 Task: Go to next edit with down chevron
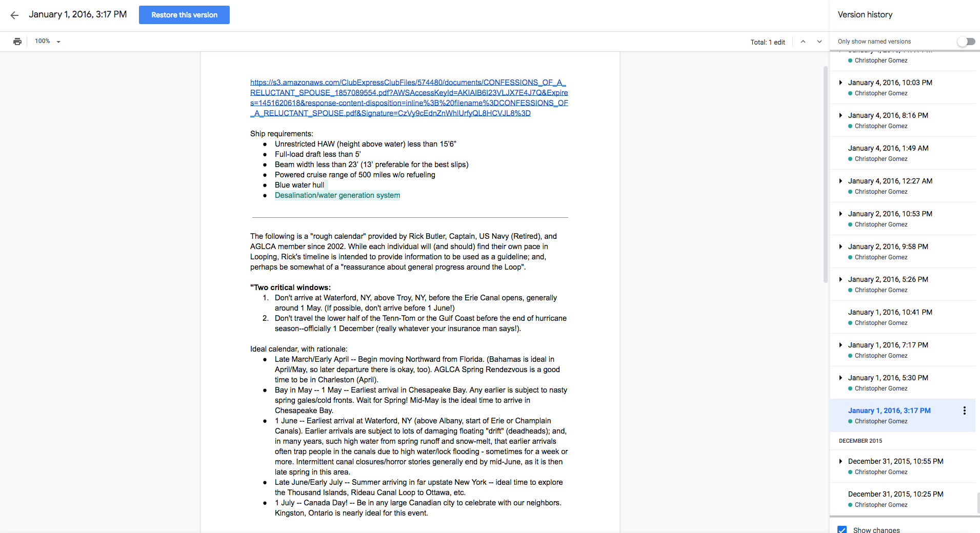point(819,42)
